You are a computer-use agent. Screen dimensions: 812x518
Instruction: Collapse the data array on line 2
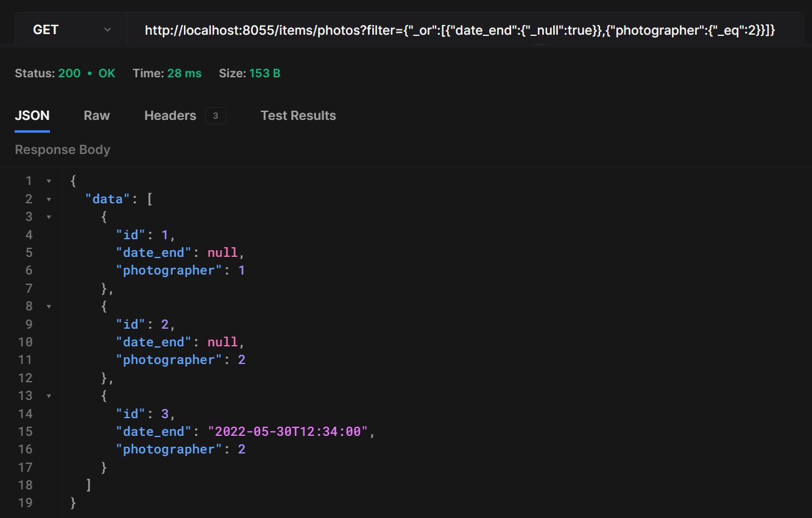pyautogui.click(x=48, y=198)
